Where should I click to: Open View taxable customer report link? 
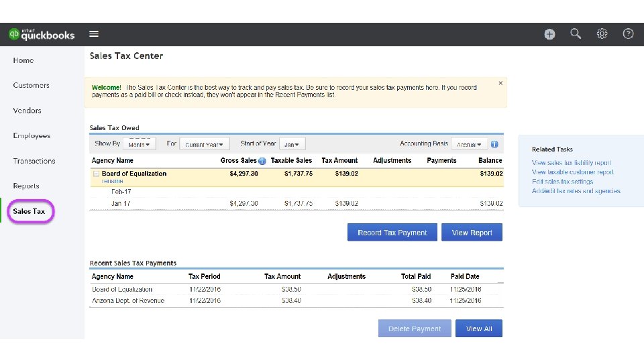(x=572, y=172)
